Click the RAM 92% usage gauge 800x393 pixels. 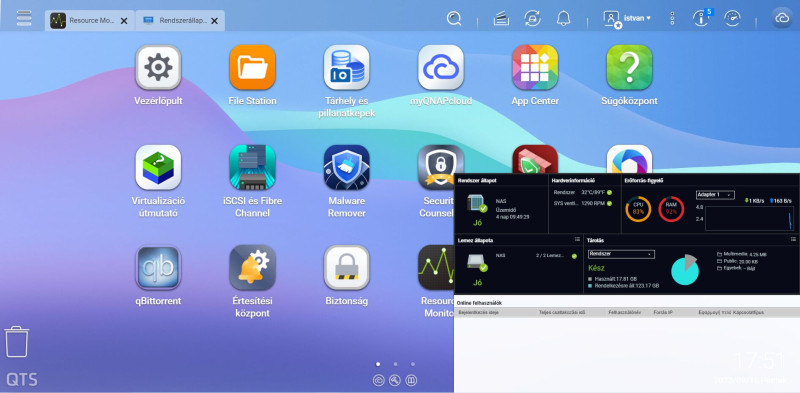tap(671, 209)
